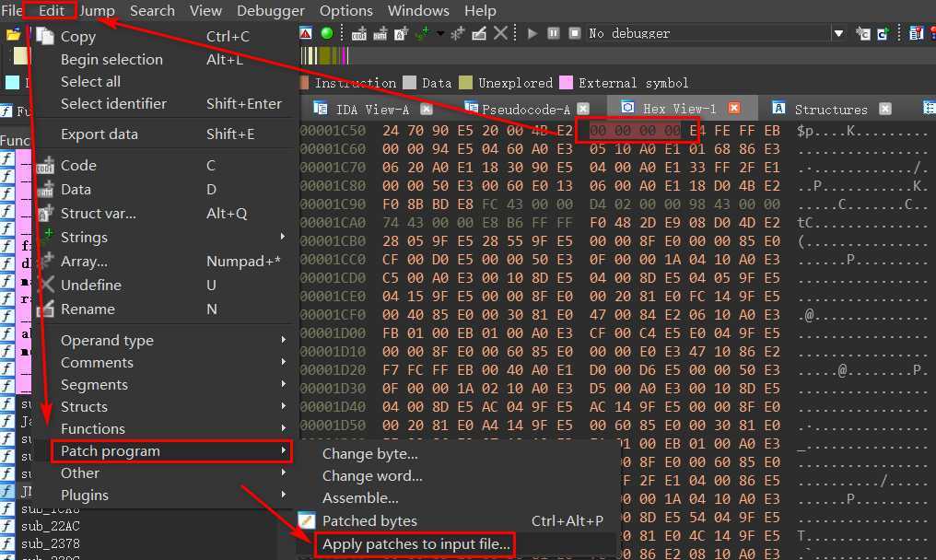The width and height of the screenshot is (936, 560).
Task: Select function sub_22AC in the list
Action: point(50,526)
